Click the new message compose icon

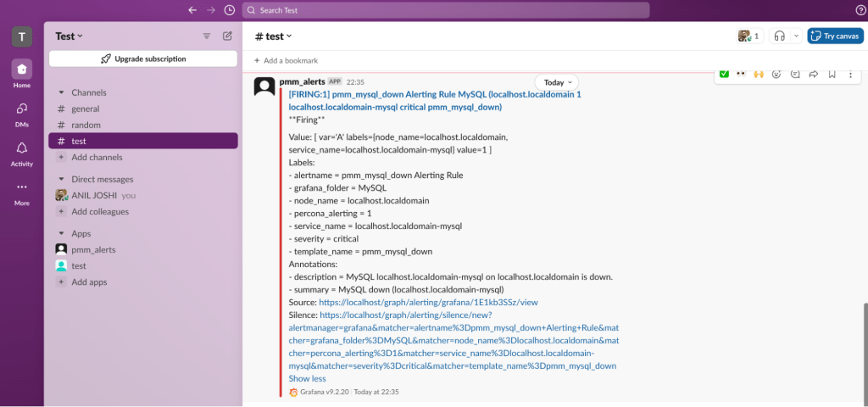coord(227,36)
